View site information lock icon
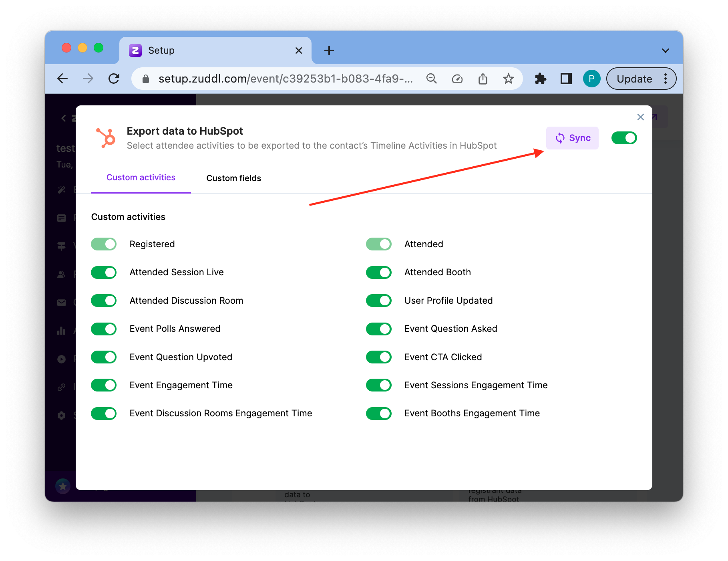Screen dimensions: 728x561 click(x=146, y=79)
